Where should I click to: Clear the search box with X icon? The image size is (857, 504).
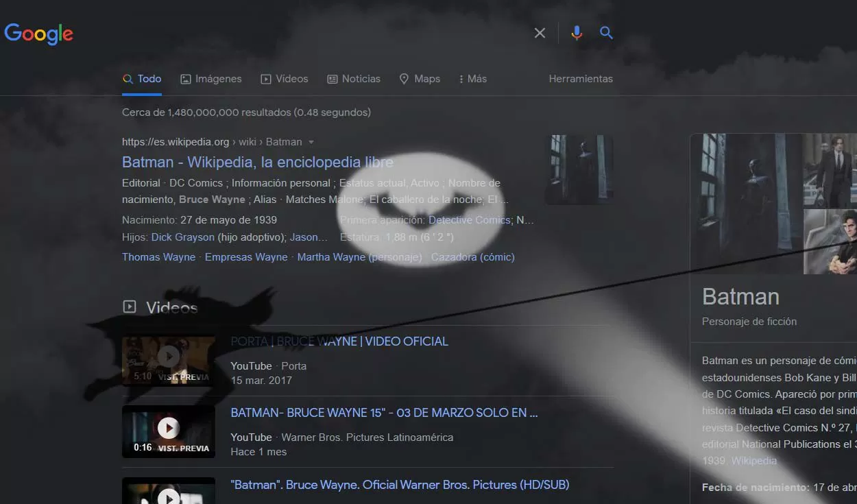click(x=540, y=33)
